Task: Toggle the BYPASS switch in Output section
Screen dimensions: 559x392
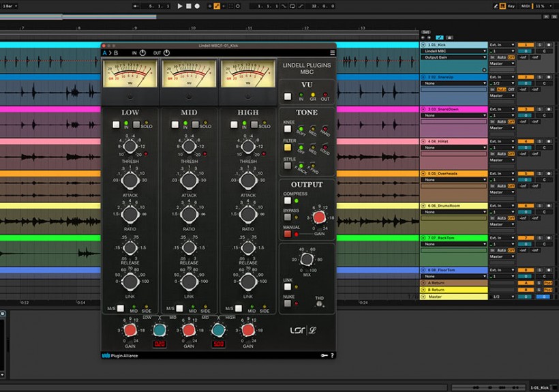Action: point(288,217)
